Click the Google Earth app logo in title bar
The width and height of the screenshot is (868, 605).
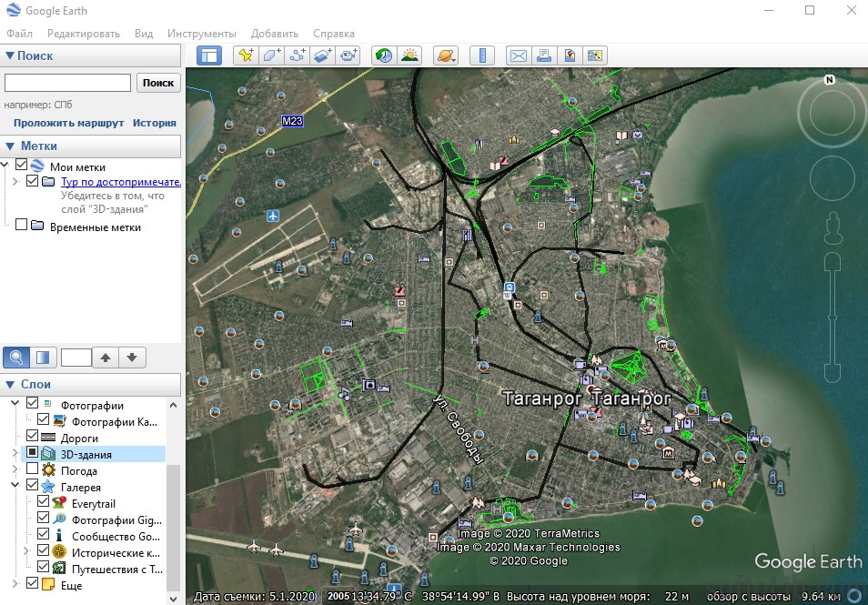[x=14, y=11]
